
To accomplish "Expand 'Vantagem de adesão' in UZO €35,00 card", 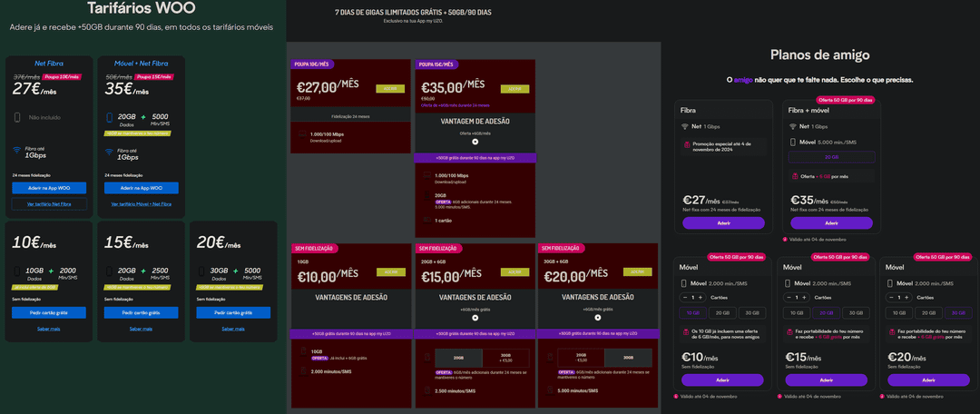I will [475, 142].
